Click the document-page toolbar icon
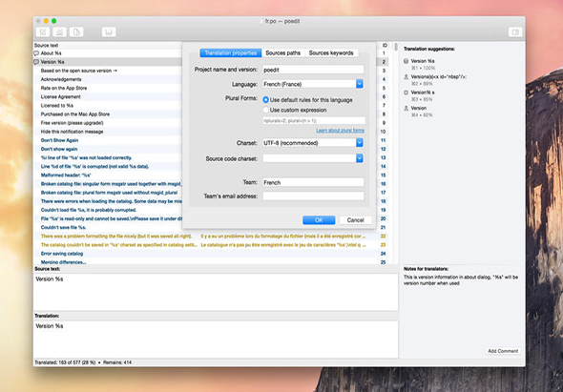The width and height of the screenshot is (563, 392). coord(76,32)
